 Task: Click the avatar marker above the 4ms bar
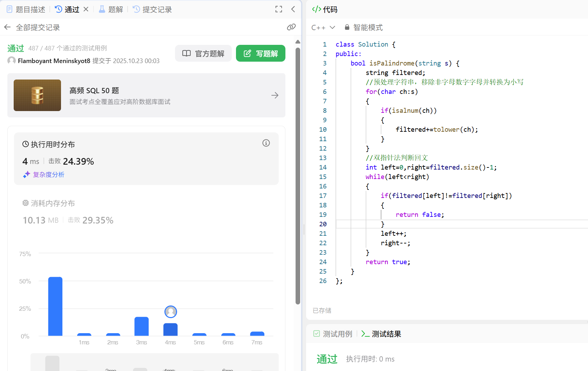pyautogui.click(x=171, y=311)
